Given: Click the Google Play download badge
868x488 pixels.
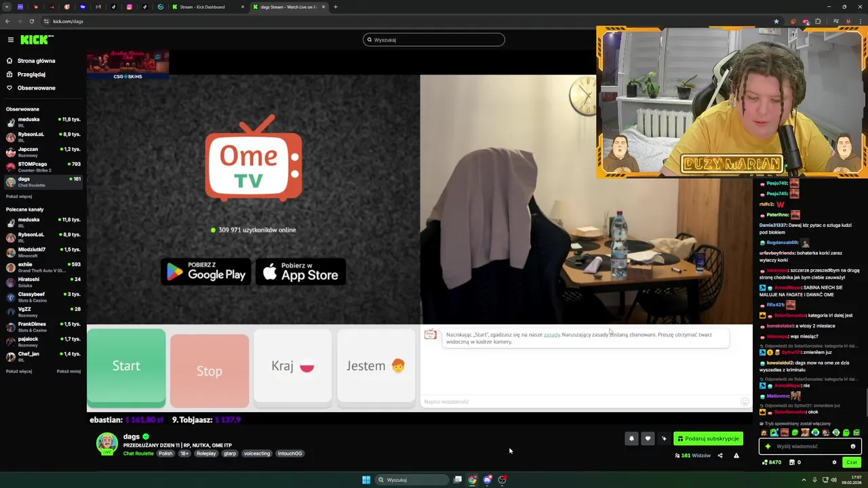Looking at the screenshot, I should pyautogui.click(x=206, y=272).
